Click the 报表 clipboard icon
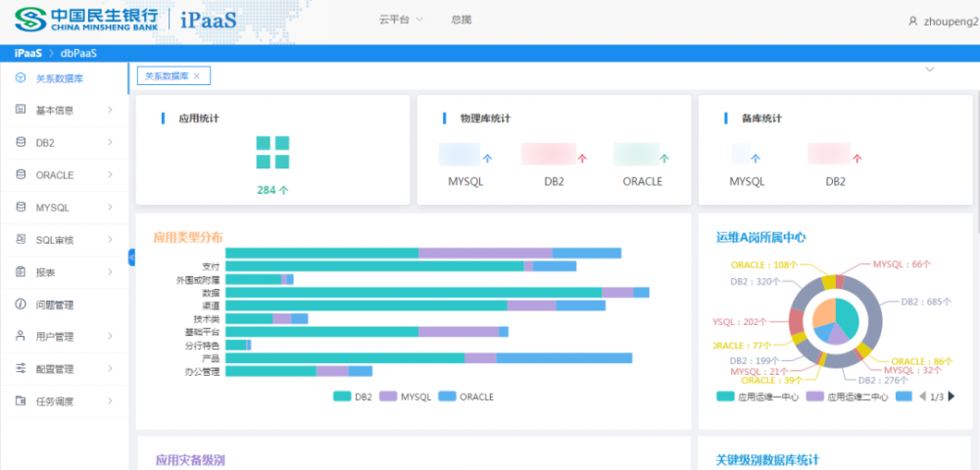This screenshot has width=980, height=470. tap(21, 272)
